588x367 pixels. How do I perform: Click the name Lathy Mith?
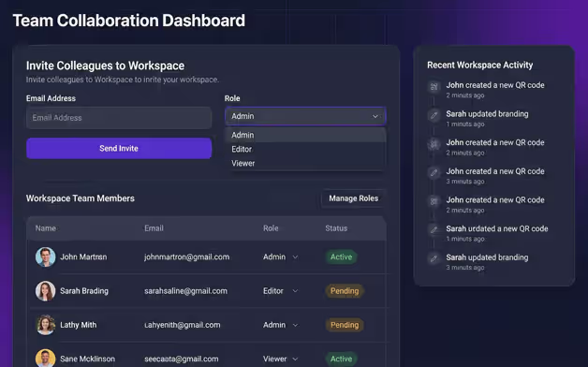(78, 325)
